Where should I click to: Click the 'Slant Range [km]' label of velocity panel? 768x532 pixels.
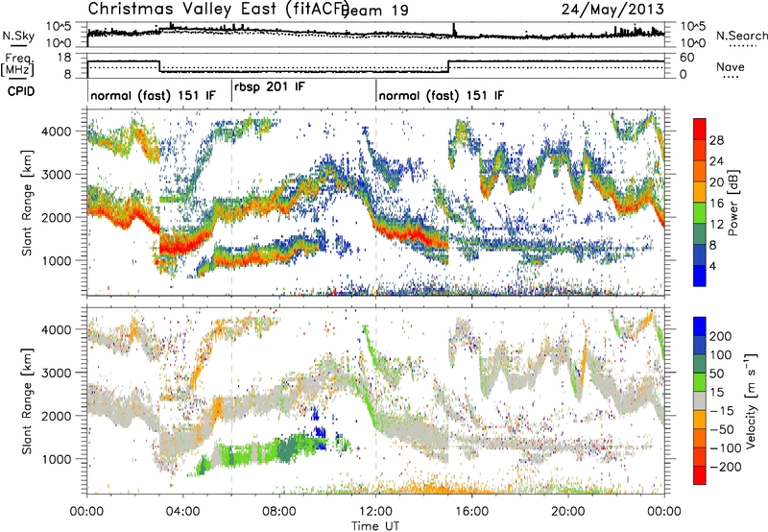tap(27, 400)
